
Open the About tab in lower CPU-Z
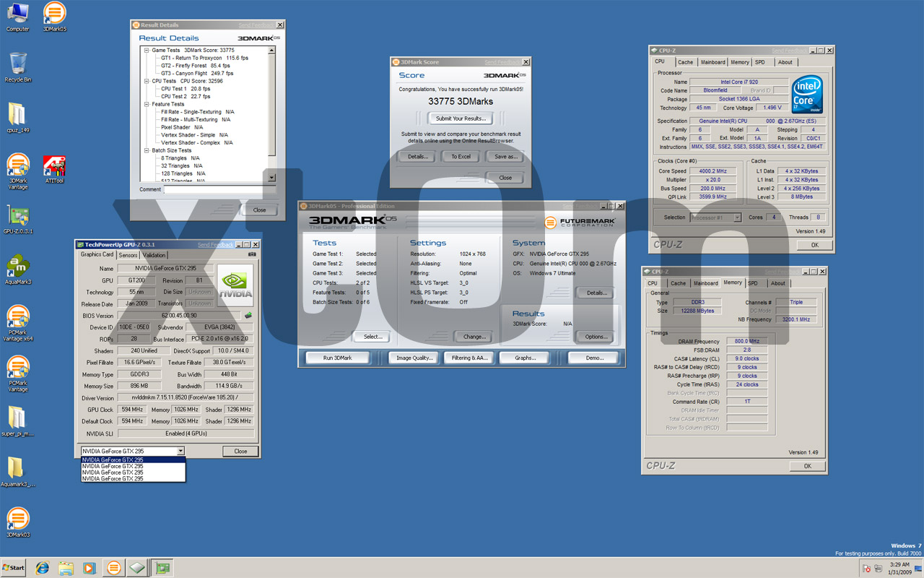coord(778,283)
